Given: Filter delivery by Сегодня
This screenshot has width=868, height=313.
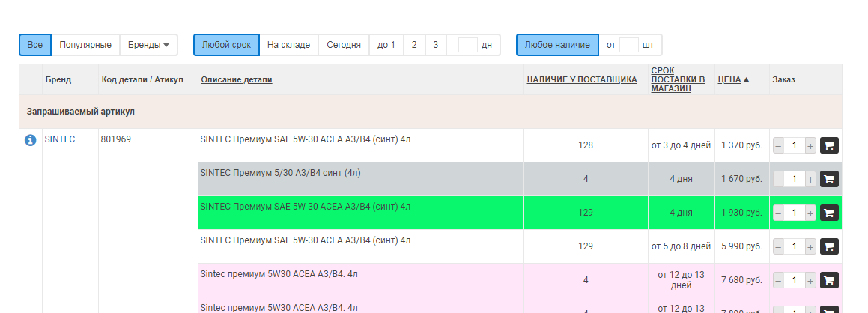Looking at the screenshot, I should (x=344, y=45).
